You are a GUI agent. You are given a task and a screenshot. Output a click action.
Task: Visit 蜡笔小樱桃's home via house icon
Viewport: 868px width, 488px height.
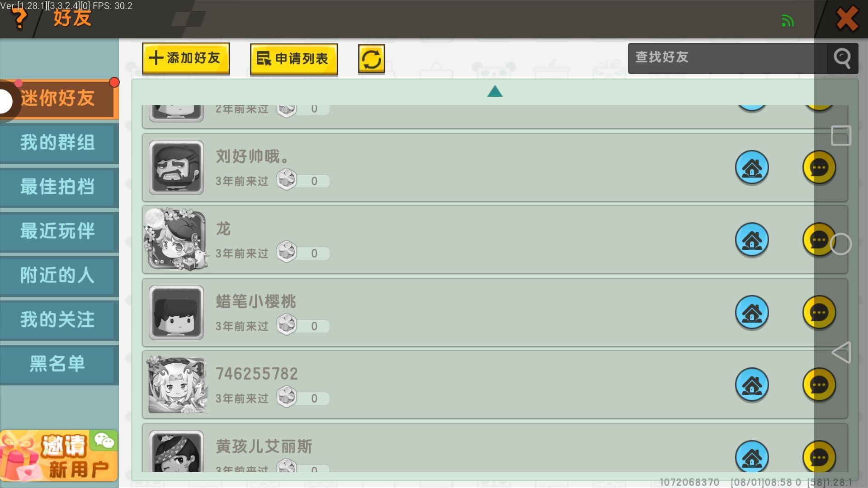[752, 313]
